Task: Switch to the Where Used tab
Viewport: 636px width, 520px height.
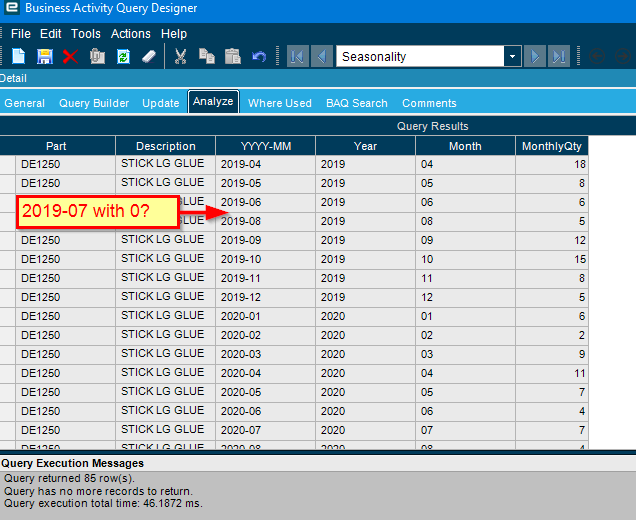Action: pyautogui.click(x=279, y=103)
